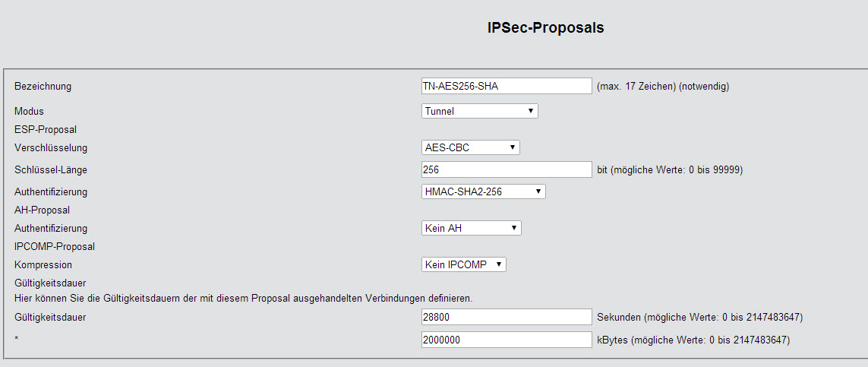Focus the kBytes field containing 2000000

pos(506,340)
